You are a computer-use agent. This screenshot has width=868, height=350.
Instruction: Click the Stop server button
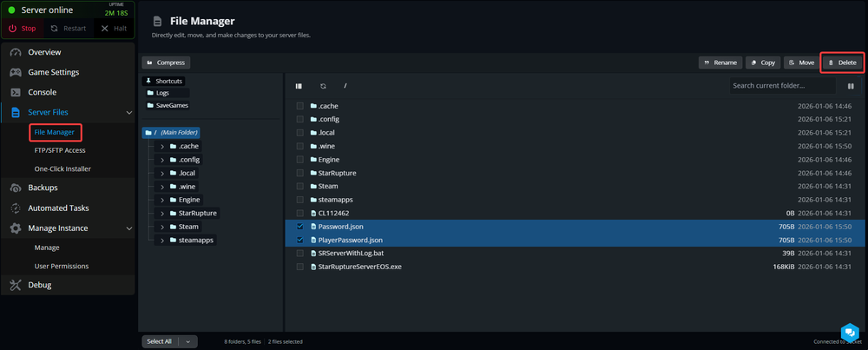click(x=23, y=29)
